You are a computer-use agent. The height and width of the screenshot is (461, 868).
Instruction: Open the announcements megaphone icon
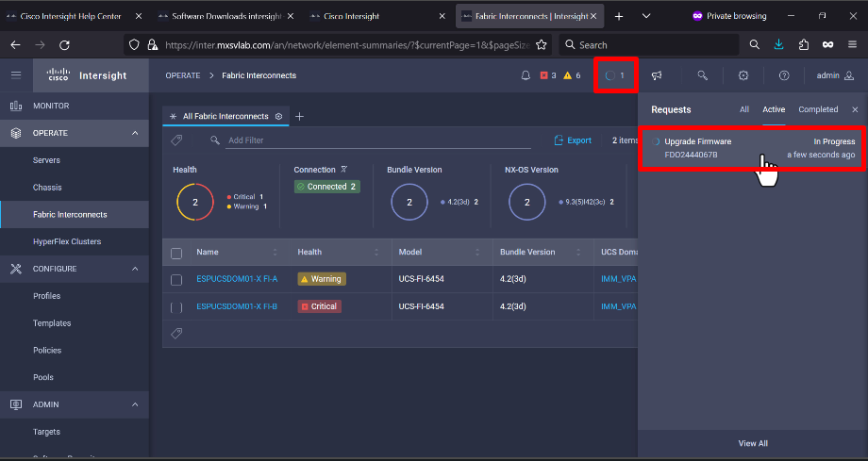tap(657, 75)
